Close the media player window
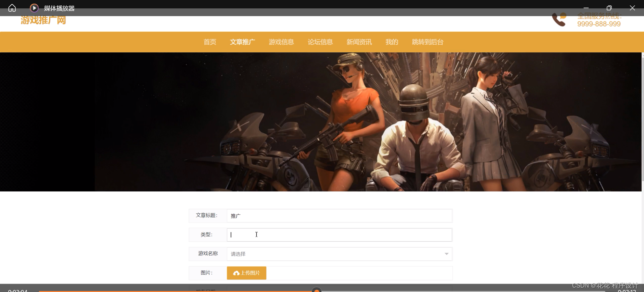This screenshot has height=292, width=644. [x=632, y=8]
